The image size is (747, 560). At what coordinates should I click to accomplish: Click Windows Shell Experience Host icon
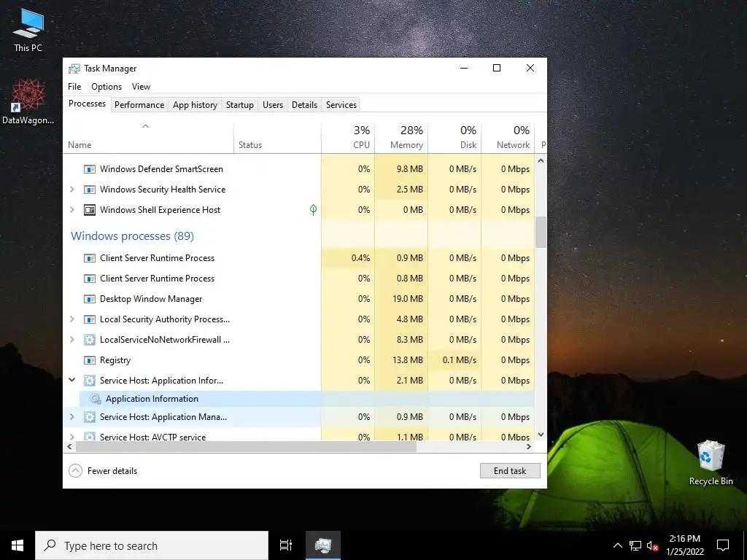90,210
